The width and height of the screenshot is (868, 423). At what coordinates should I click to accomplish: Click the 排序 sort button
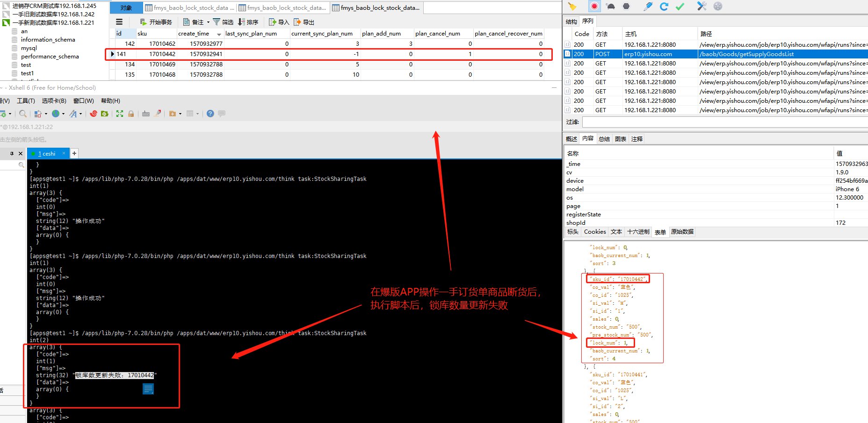(x=248, y=22)
